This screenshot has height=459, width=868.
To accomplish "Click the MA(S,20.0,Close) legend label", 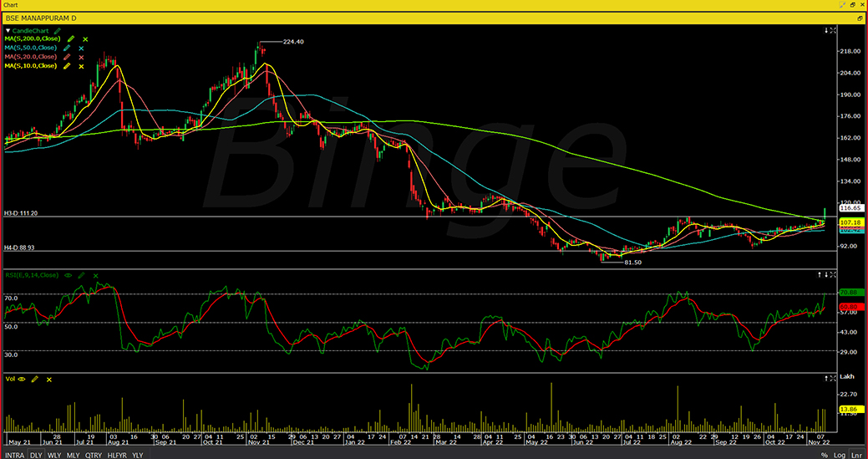I will click(32, 57).
